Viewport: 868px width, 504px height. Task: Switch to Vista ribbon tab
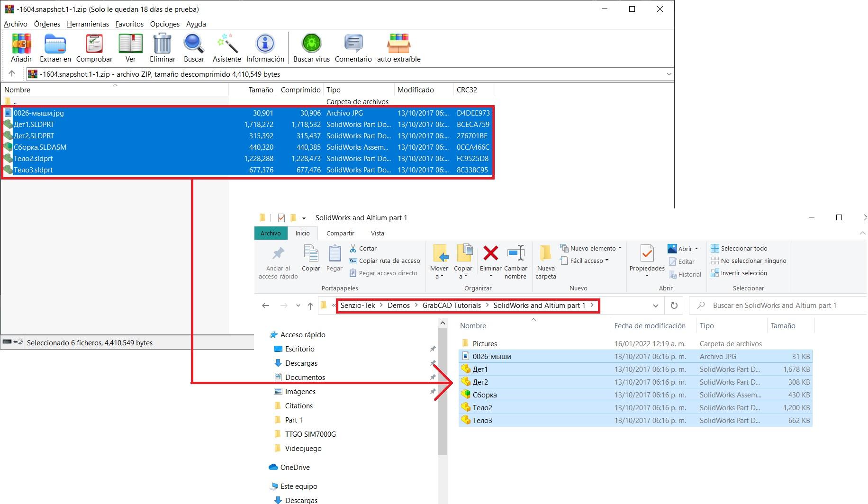tap(378, 233)
